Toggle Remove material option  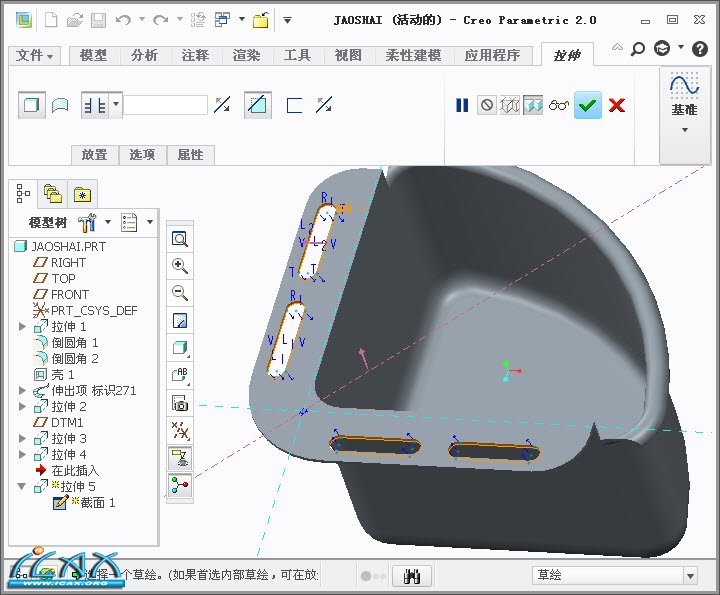coord(257,105)
